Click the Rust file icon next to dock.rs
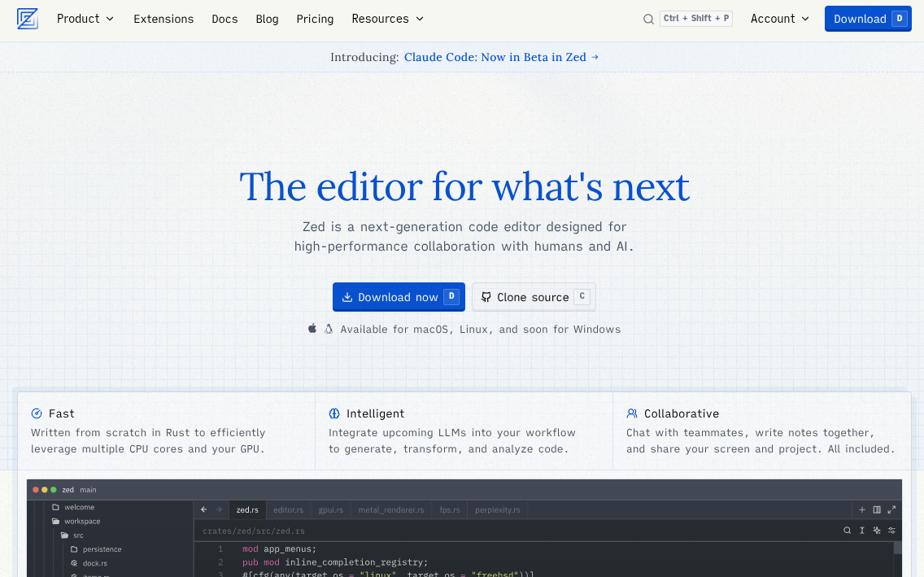The width and height of the screenshot is (924, 577). [x=74, y=563]
